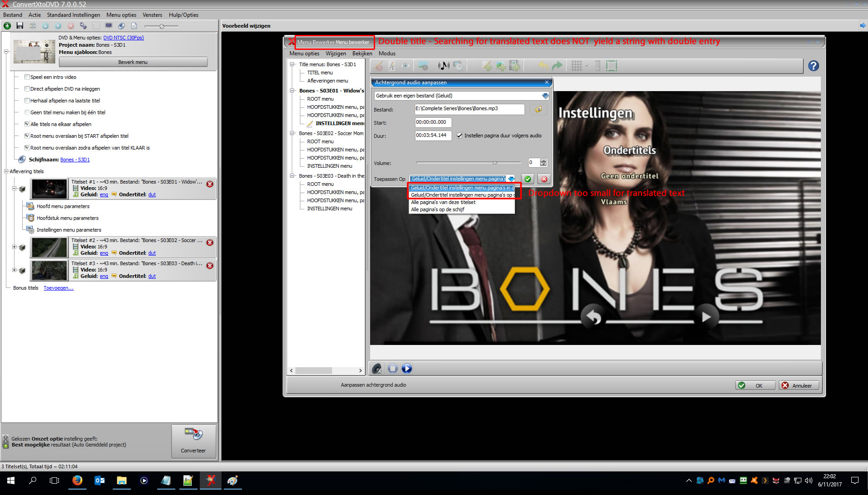Click the main toolbar zoom slider handle
The height and width of the screenshot is (495, 868).
(x=162, y=26)
